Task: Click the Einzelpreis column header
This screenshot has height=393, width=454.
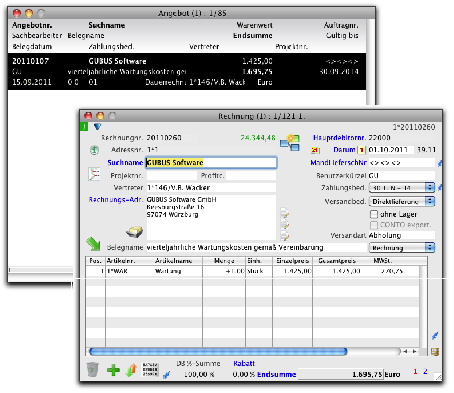Action: pyautogui.click(x=293, y=261)
